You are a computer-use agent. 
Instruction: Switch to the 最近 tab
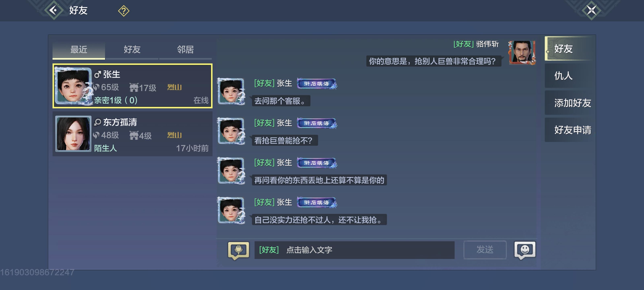(79, 50)
